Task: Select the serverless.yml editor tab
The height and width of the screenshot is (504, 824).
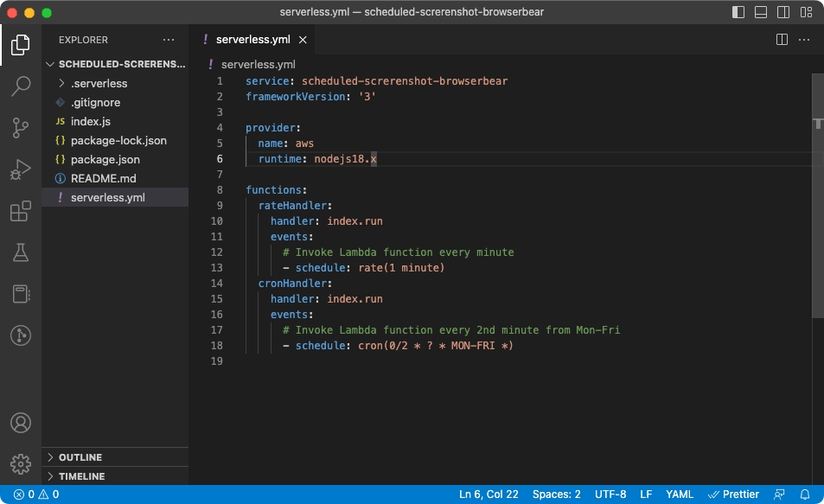Action: 252,39
